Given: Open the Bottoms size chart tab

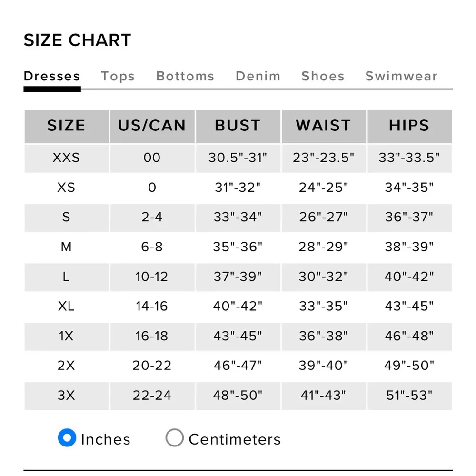Looking at the screenshot, I should tap(185, 77).
